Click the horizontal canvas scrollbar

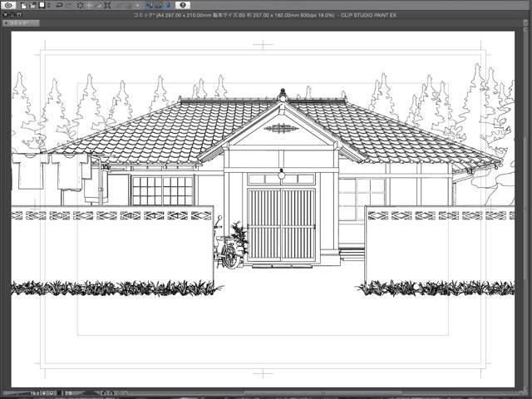click(323, 393)
